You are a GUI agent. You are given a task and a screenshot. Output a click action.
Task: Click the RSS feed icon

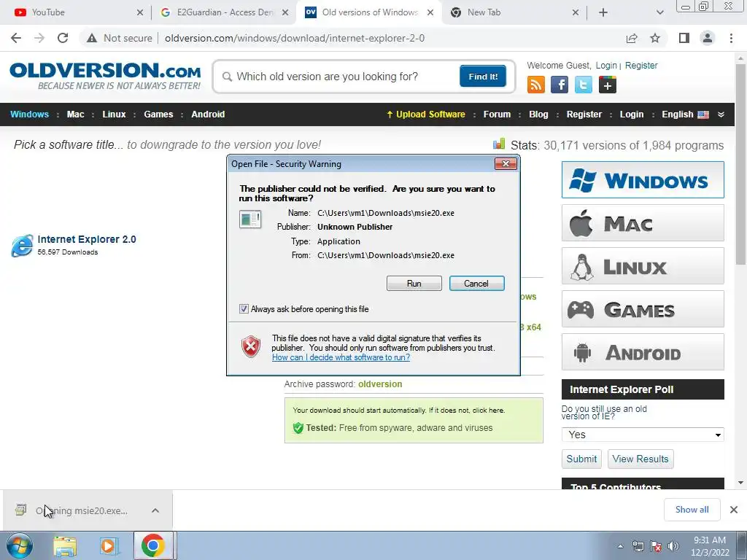(536, 85)
